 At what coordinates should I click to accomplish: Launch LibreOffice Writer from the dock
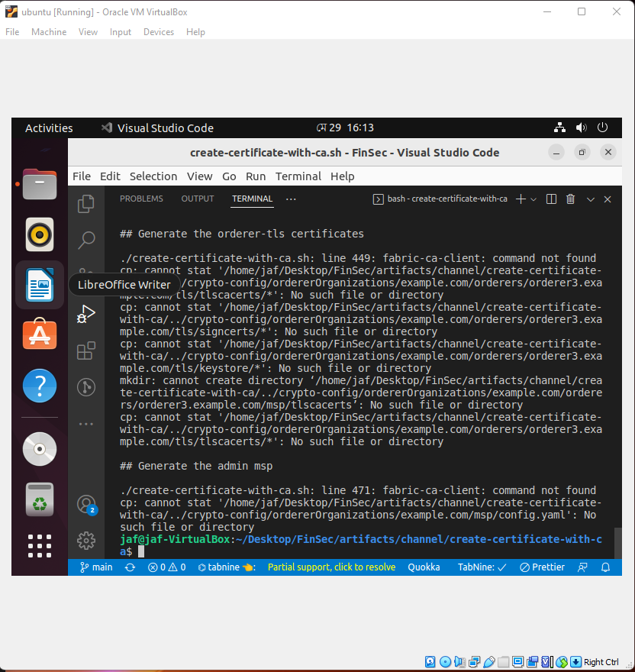[39, 285]
